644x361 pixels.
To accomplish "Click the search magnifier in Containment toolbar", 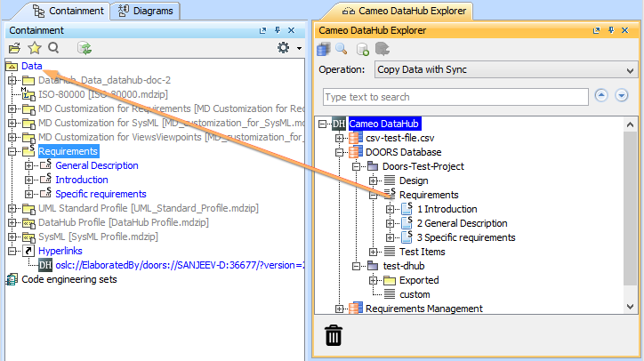I will tap(54, 48).
